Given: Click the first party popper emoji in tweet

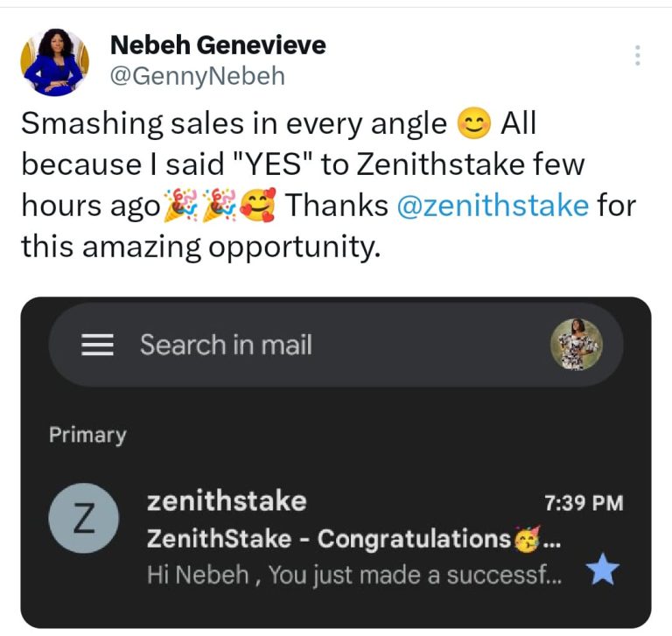Looking at the screenshot, I should 178,206.
